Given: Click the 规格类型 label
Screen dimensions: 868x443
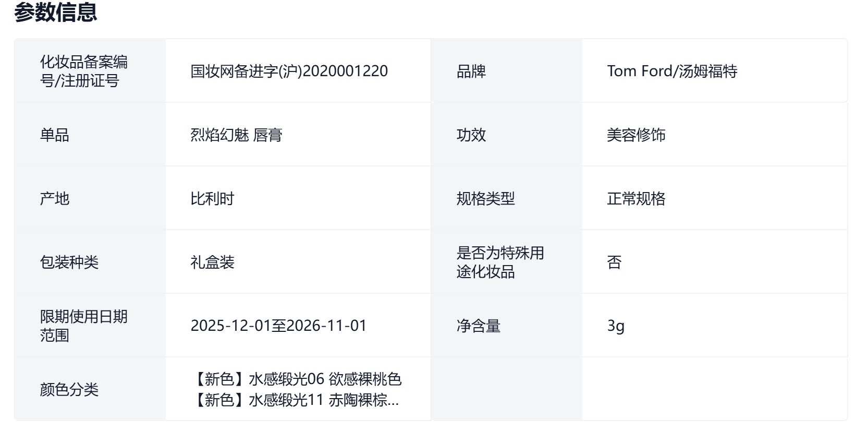Looking at the screenshot, I should [x=485, y=199].
